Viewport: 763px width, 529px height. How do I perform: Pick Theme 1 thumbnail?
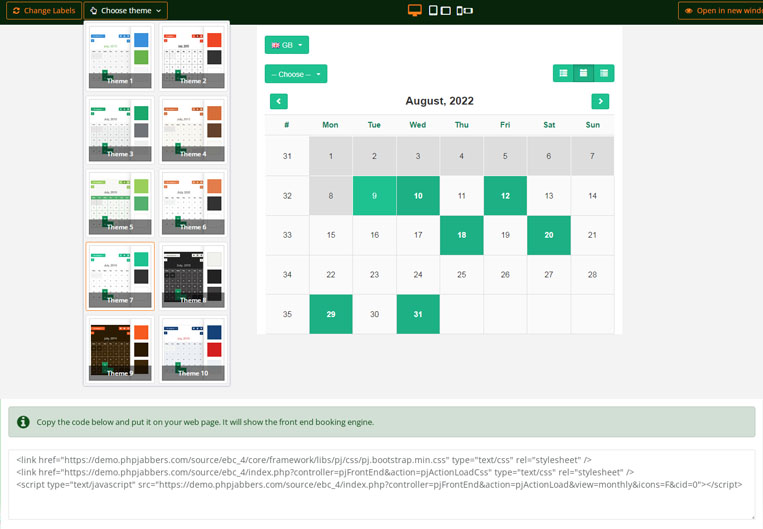tap(120, 57)
